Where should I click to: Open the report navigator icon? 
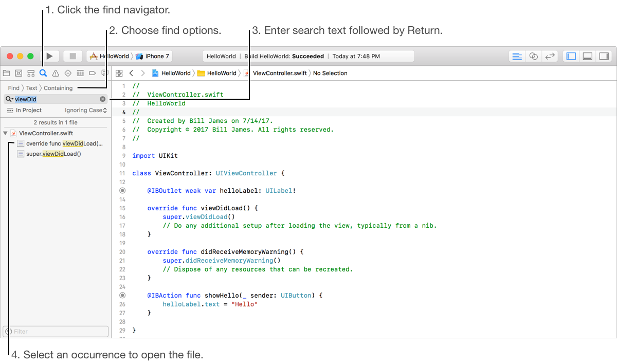(x=105, y=73)
